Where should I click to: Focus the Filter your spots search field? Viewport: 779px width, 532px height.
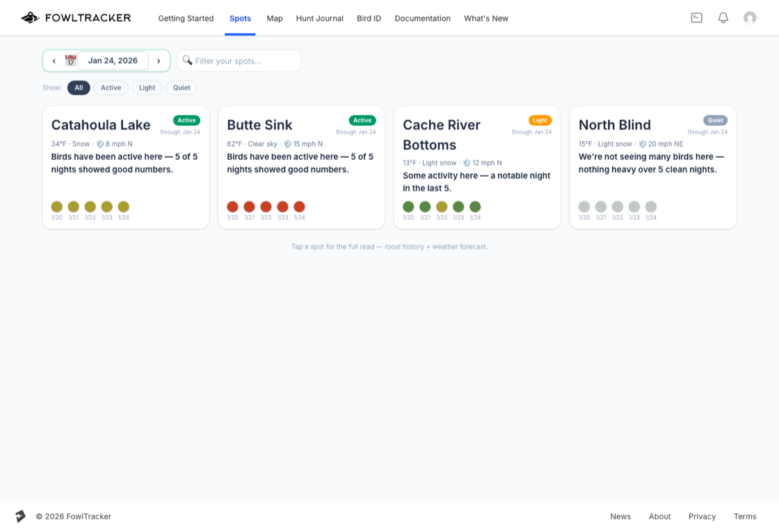(x=239, y=61)
